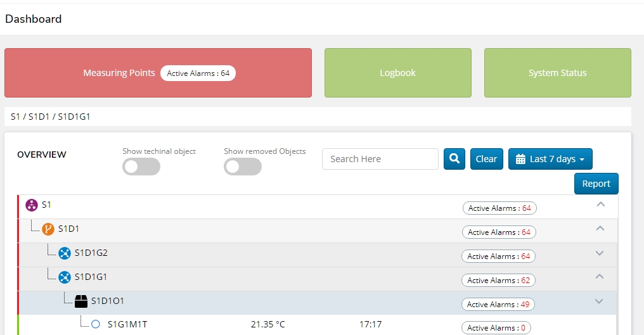644x335 pixels.
Task: Click the blue S1D1G1 group icon
Action: click(x=65, y=277)
